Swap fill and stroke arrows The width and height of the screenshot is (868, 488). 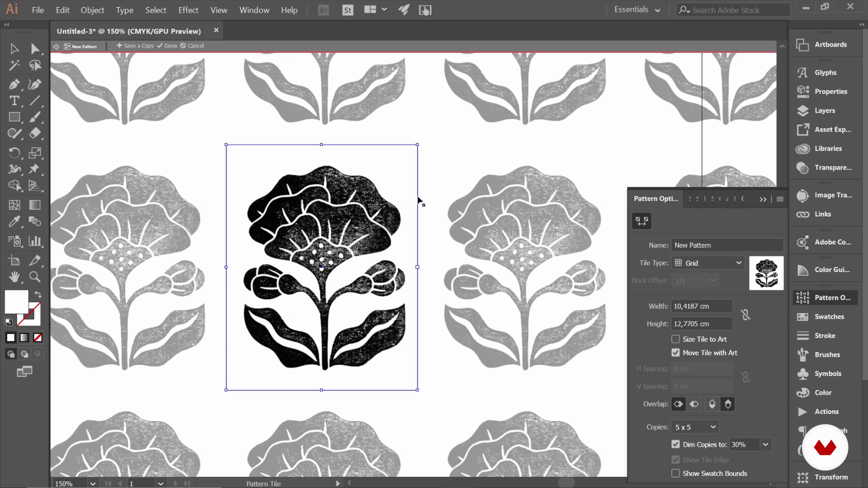(x=38, y=295)
